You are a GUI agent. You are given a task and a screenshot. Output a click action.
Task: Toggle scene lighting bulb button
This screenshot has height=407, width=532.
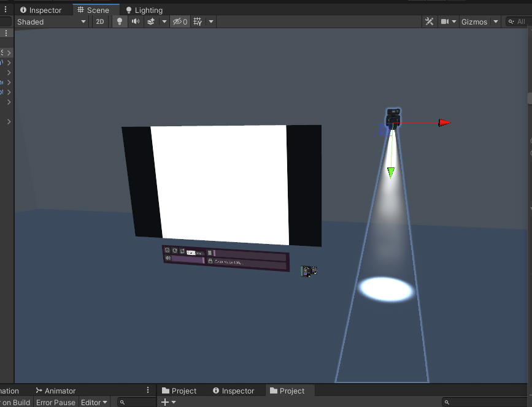120,21
